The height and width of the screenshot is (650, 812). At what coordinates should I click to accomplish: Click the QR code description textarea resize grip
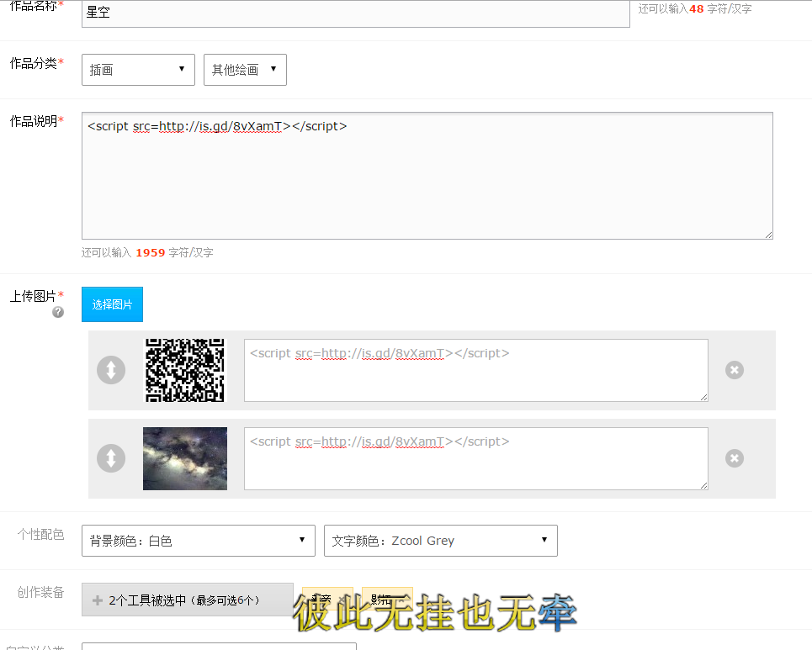click(703, 397)
